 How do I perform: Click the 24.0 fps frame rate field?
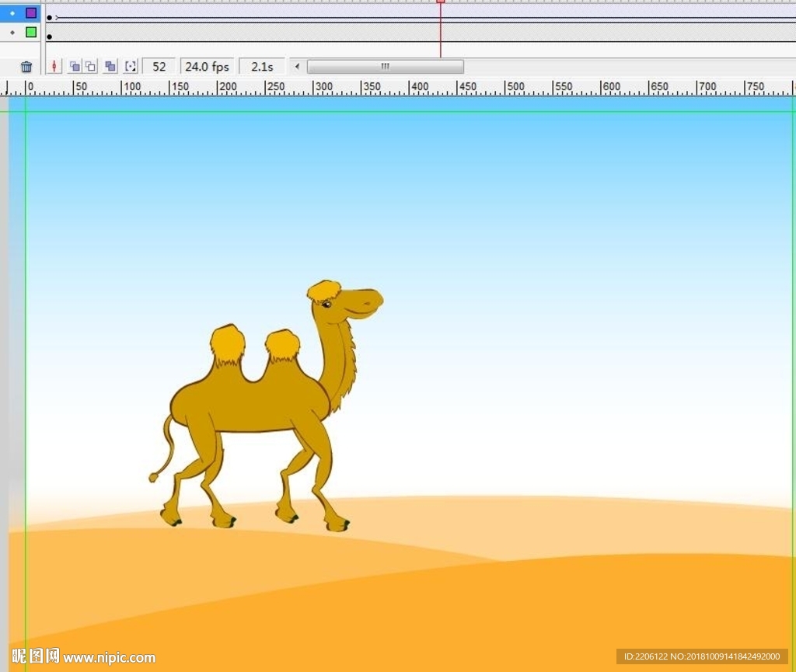point(207,67)
